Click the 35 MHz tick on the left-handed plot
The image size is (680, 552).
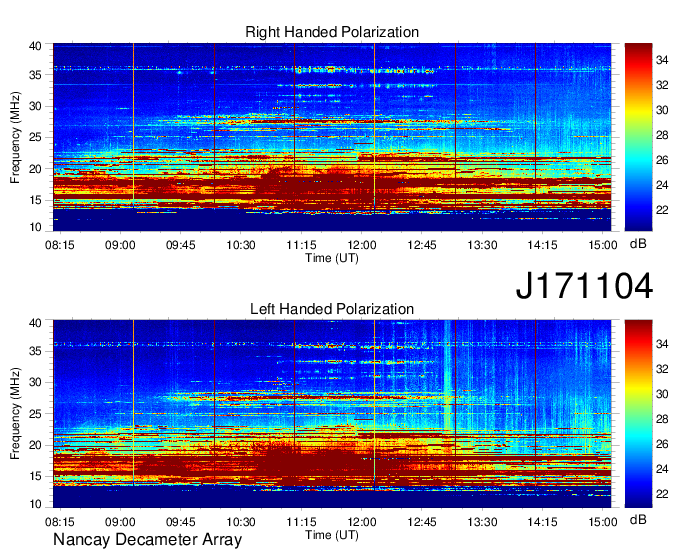35,351
